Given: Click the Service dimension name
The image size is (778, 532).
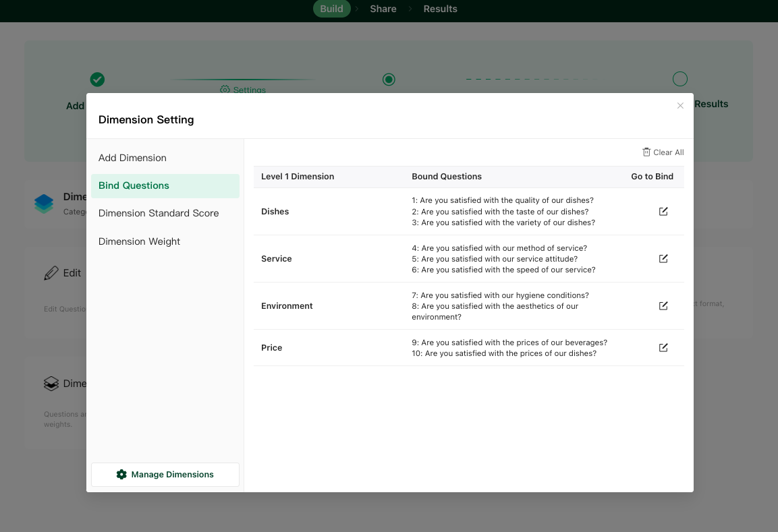Looking at the screenshot, I should [x=277, y=259].
